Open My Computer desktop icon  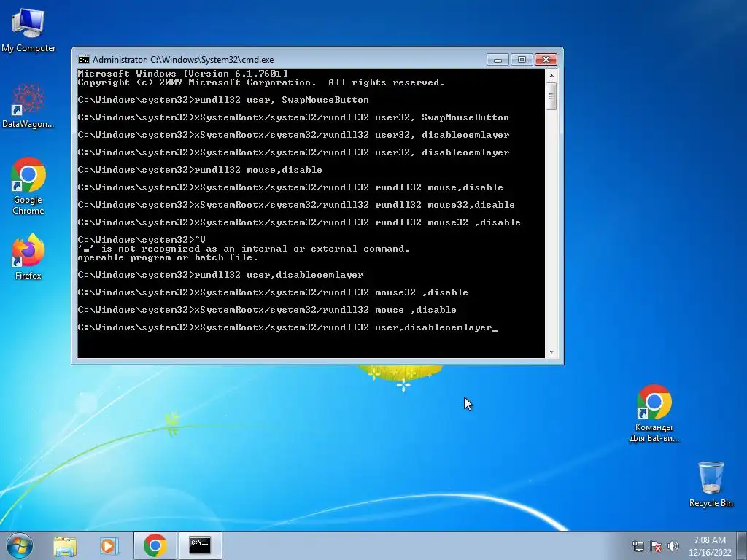(28, 30)
